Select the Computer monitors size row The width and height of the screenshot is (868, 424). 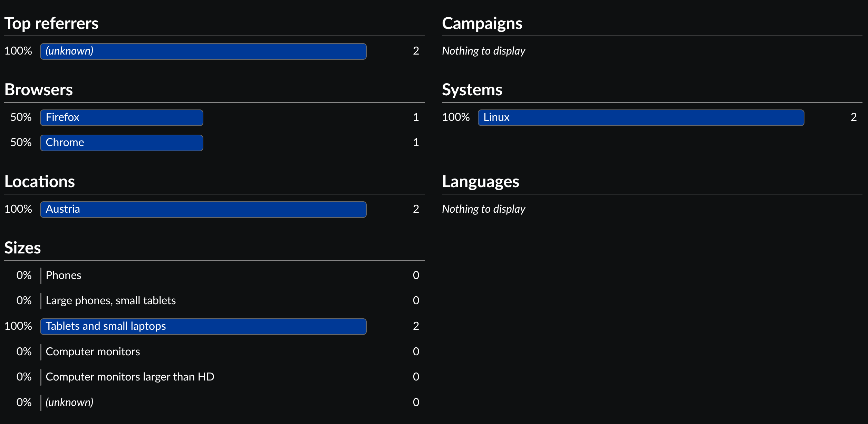[x=214, y=352]
